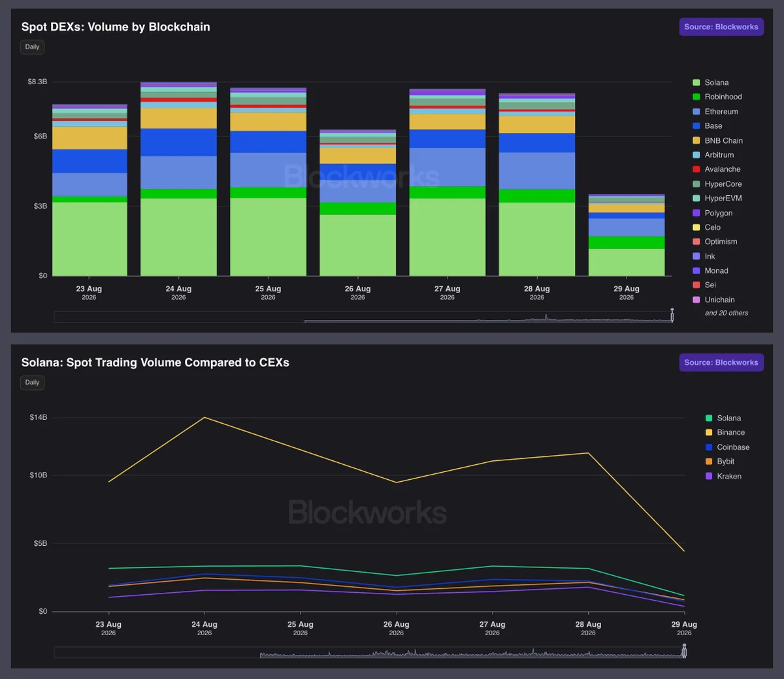
Task: Click the 26 Aug stacked bar
Action: (x=357, y=203)
